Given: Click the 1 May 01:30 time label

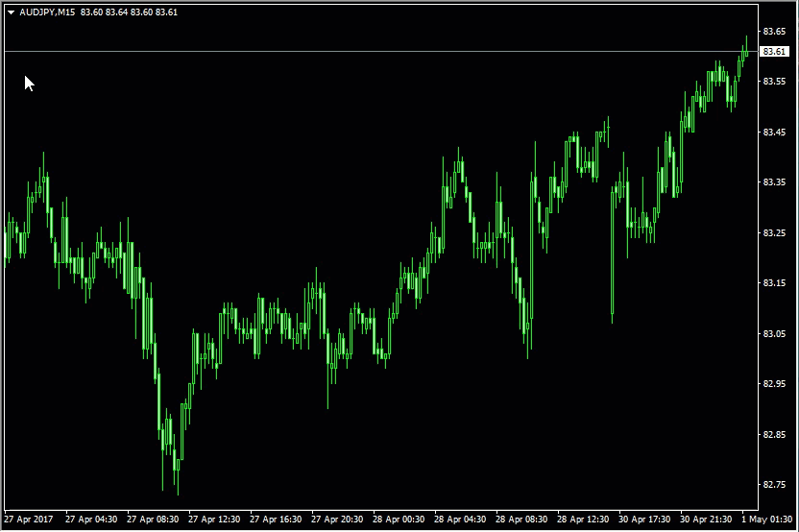Looking at the screenshot, I should (767, 520).
